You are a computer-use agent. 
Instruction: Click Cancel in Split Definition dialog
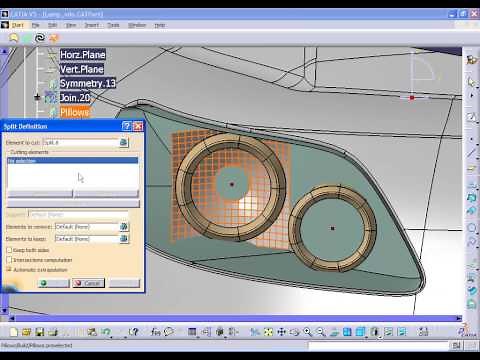89,283
